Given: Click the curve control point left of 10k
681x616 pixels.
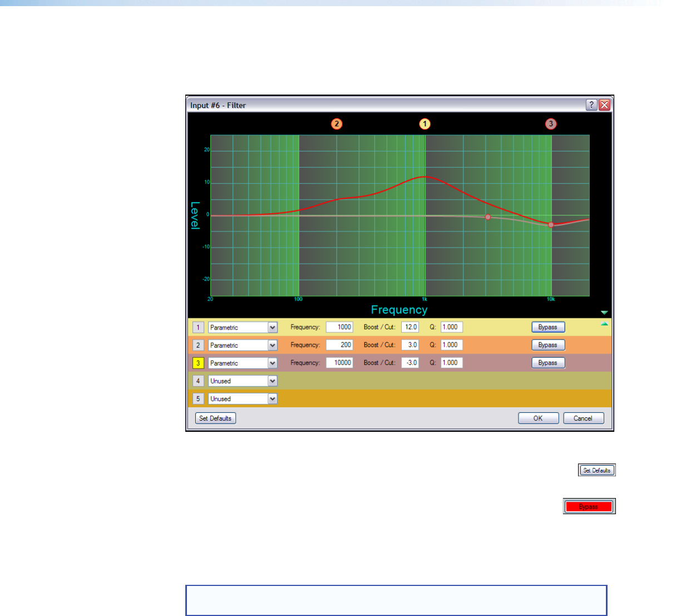Looking at the screenshot, I should tap(488, 217).
